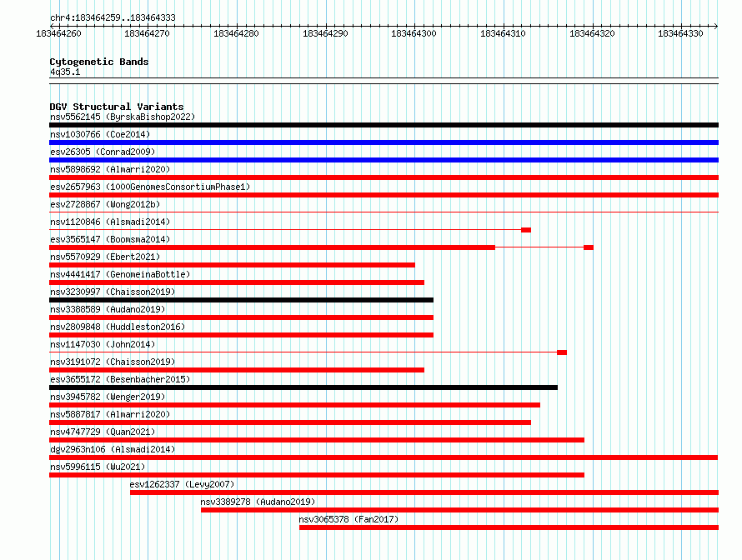Select the red bar under nsv3945782
This screenshot has height=560, width=742.
294,405
